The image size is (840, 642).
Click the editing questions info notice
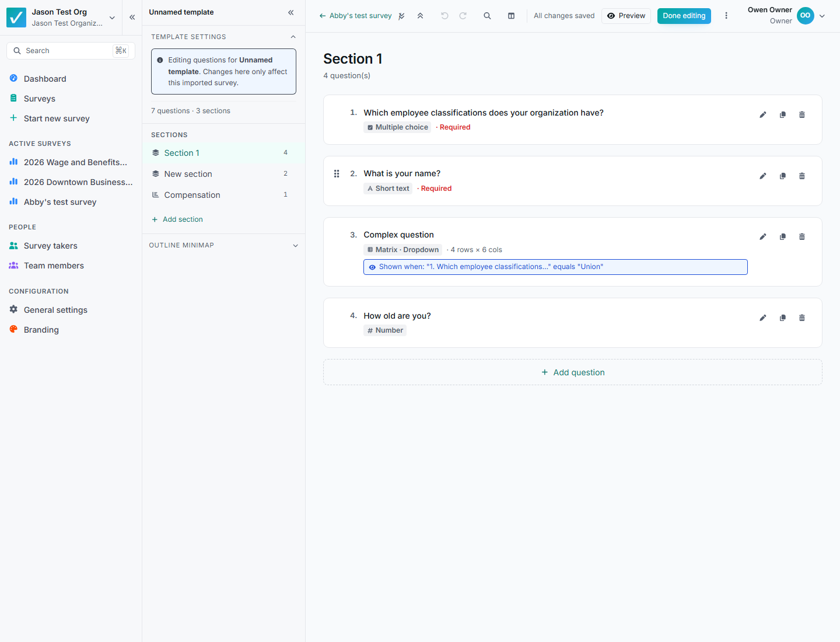[x=223, y=71]
